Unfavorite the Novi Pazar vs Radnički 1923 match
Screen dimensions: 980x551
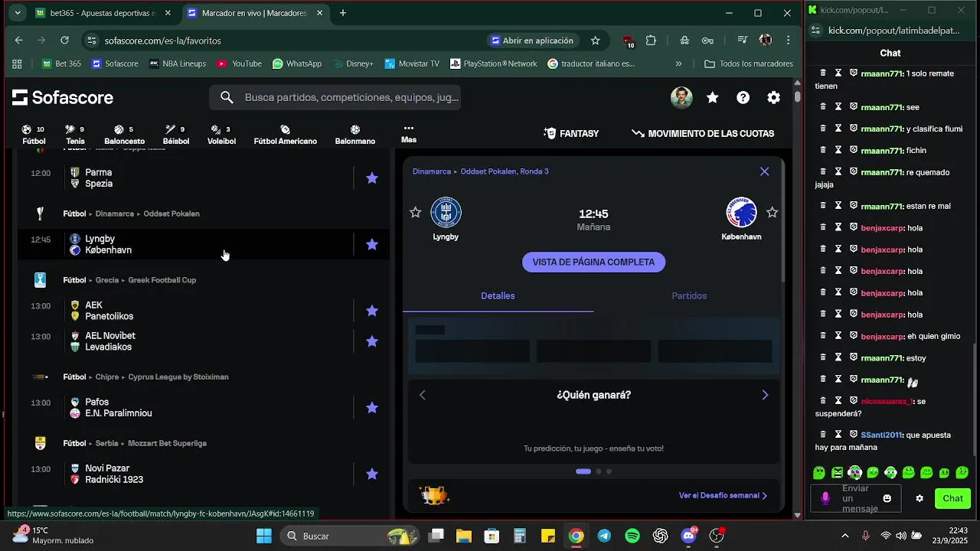click(x=372, y=474)
